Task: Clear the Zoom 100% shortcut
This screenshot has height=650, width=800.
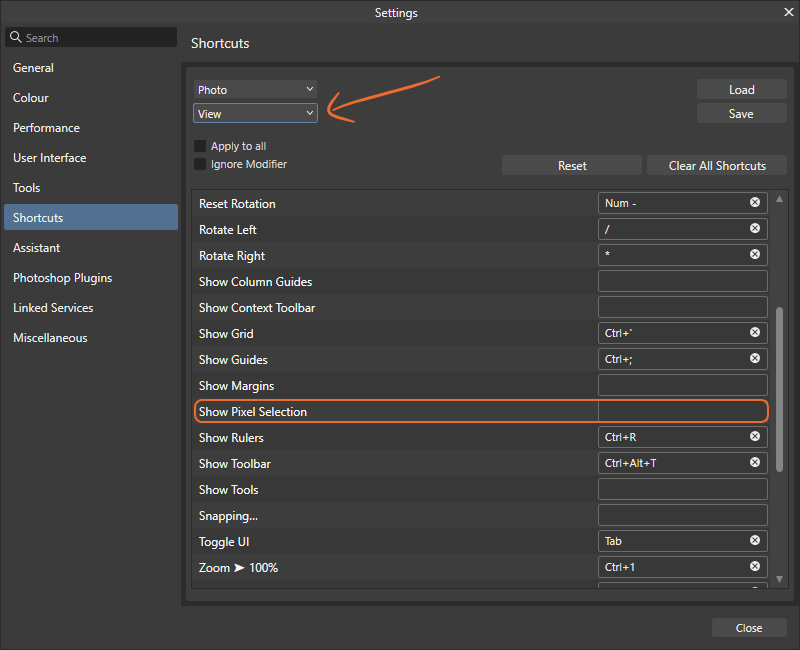Action: click(755, 566)
